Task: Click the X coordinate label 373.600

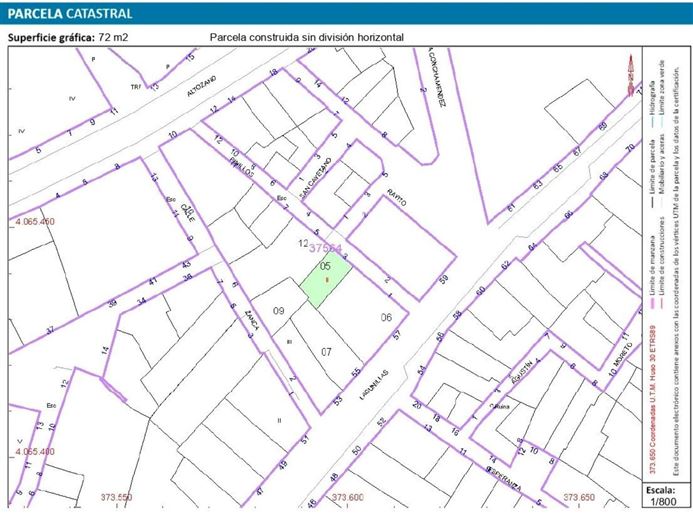Action: [348, 498]
